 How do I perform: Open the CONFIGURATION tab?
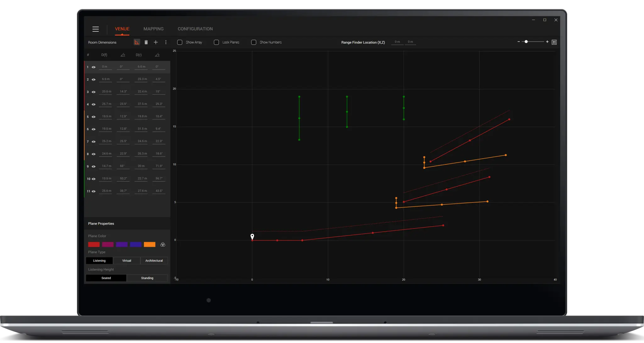pos(195,29)
